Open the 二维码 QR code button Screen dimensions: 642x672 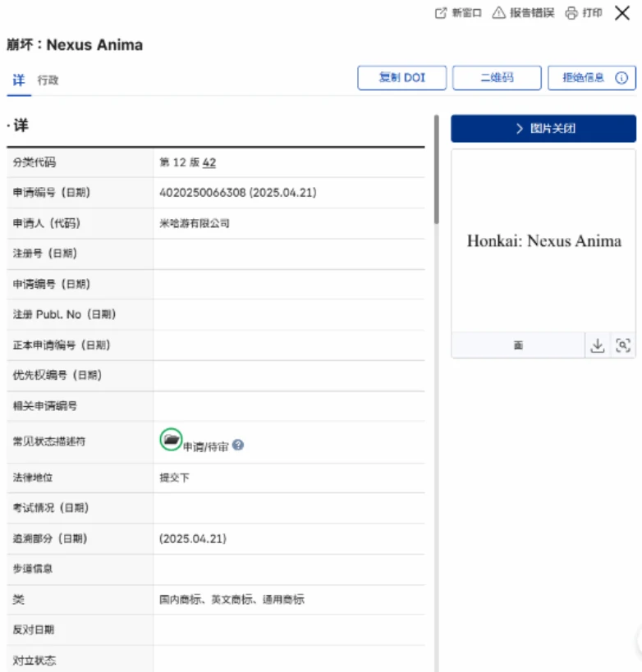point(497,78)
